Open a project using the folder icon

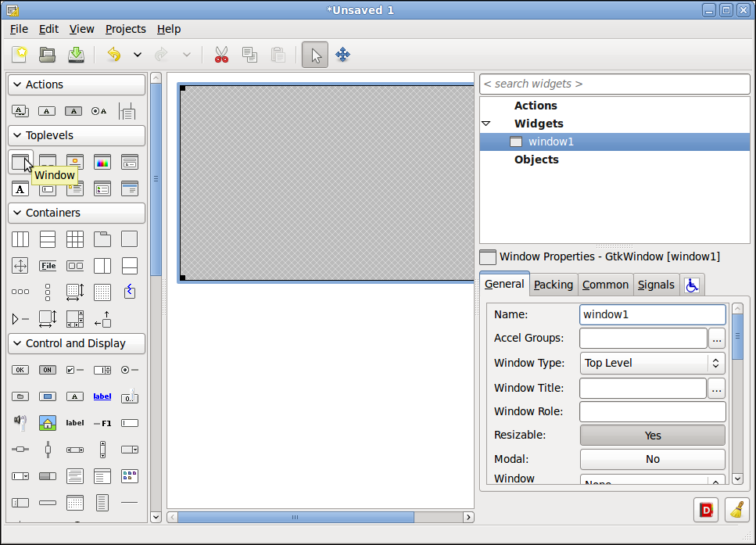point(47,55)
